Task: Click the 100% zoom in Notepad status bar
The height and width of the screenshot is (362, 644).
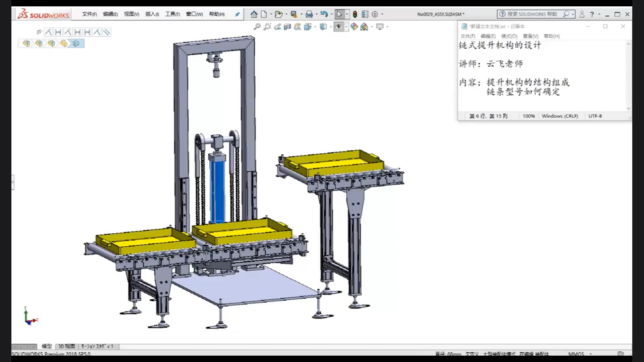Action: [x=529, y=116]
